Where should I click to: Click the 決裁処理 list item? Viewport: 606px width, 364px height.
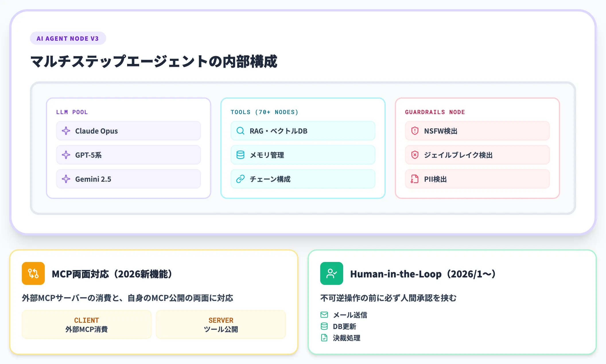click(340, 338)
